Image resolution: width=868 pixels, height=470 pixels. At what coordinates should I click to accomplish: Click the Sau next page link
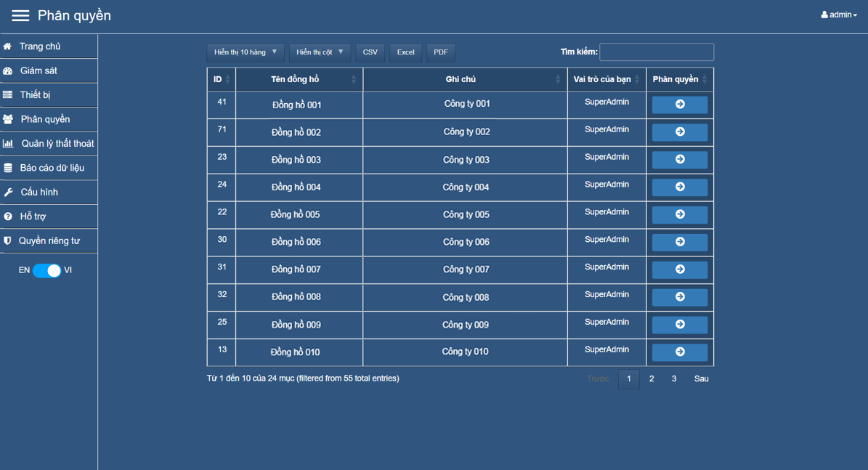[x=701, y=378]
